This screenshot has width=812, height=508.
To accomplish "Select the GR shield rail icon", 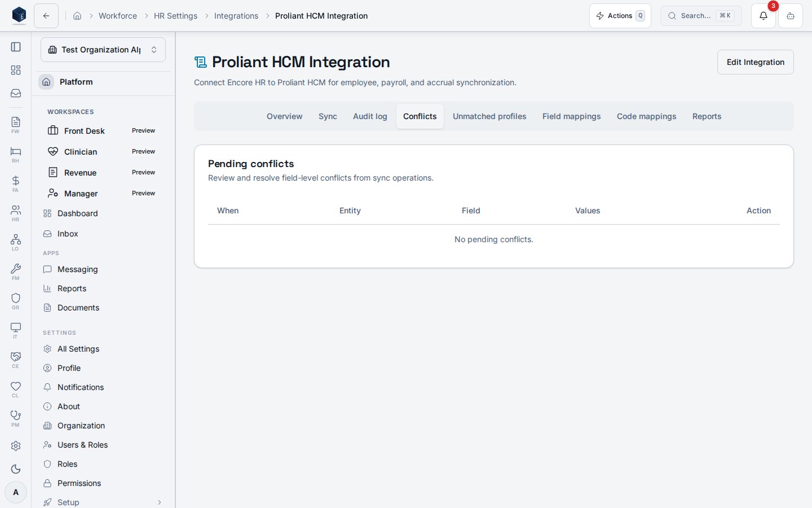I will (16, 301).
